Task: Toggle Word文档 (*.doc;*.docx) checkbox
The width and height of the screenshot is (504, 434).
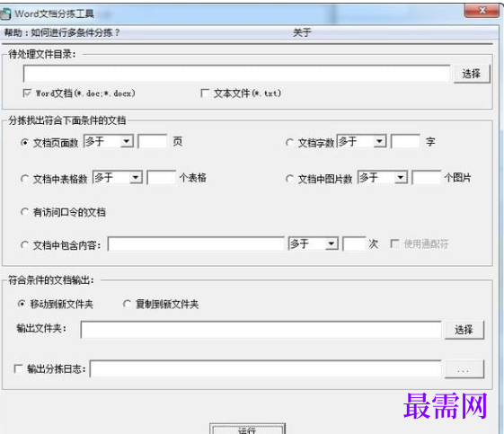Action: coord(27,93)
